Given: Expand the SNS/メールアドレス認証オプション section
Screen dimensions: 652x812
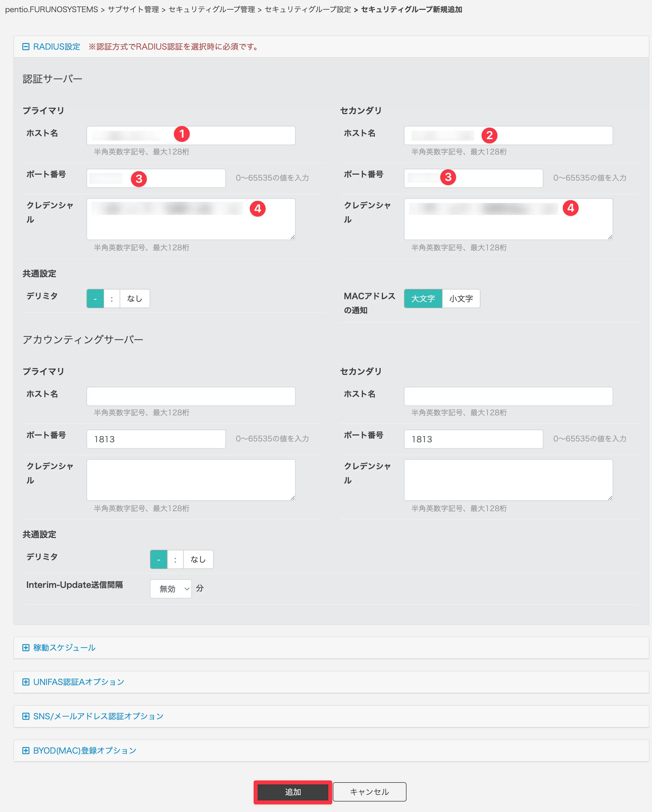Looking at the screenshot, I should pos(26,716).
